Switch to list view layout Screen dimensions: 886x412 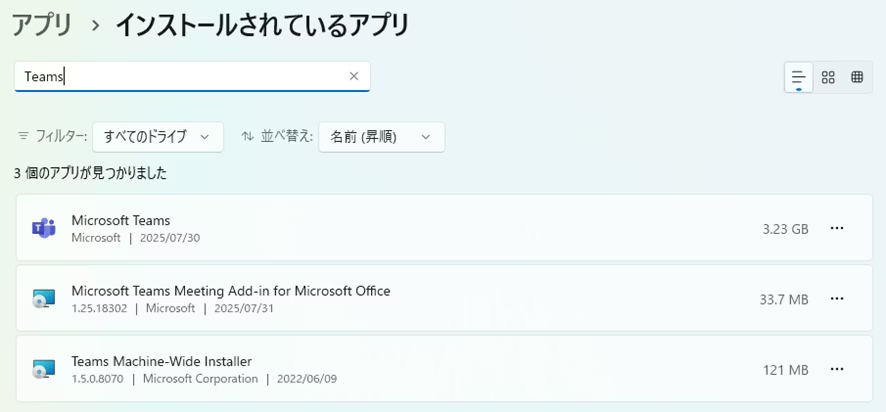[x=798, y=77]
